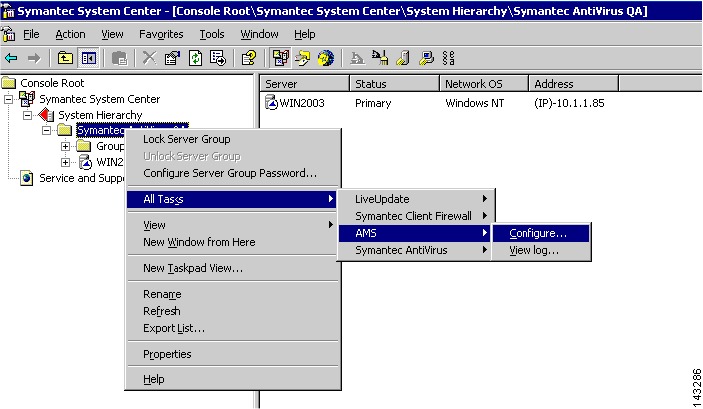
Task: Click the greyed microscope scan icon
Action: coord(357,58)
